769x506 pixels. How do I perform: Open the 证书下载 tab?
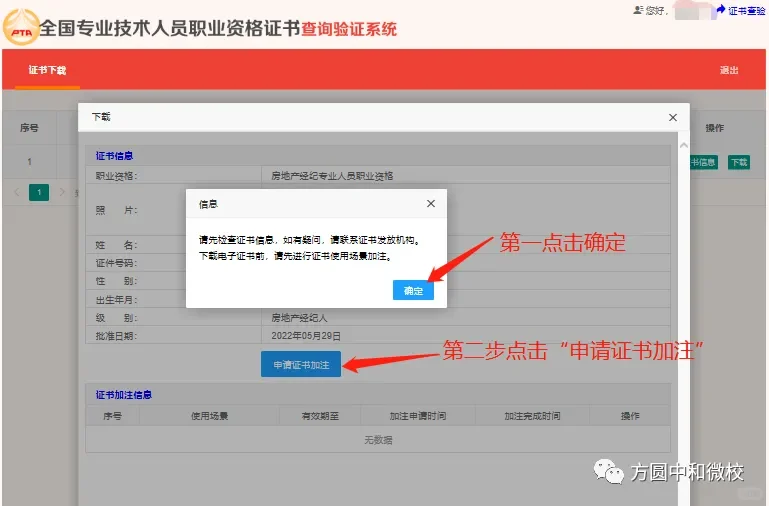click(47, 70)
